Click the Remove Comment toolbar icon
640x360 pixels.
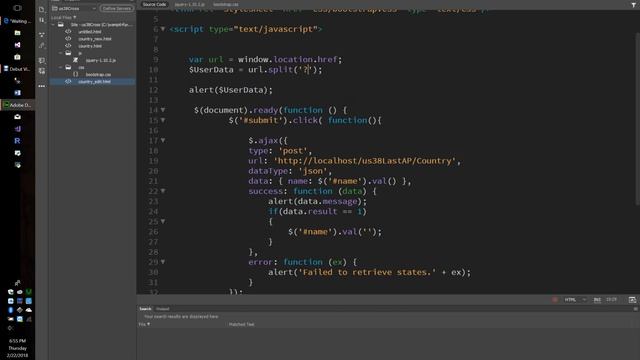pos(42,71)
